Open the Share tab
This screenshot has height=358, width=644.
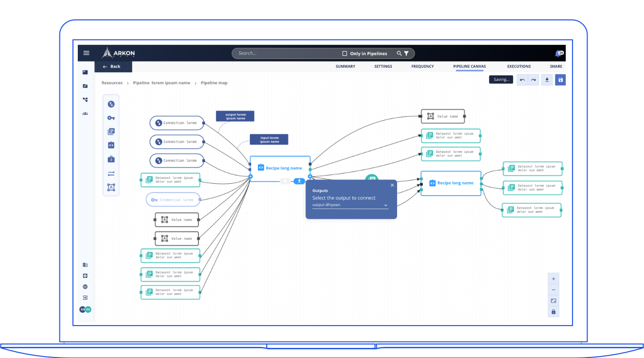[x=556, y=66]
